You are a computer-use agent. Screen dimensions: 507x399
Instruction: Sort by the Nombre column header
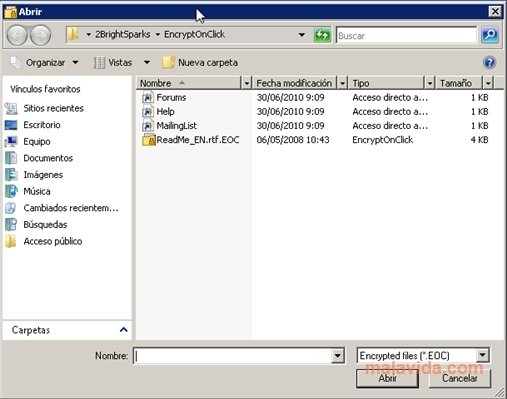[189, 83]
